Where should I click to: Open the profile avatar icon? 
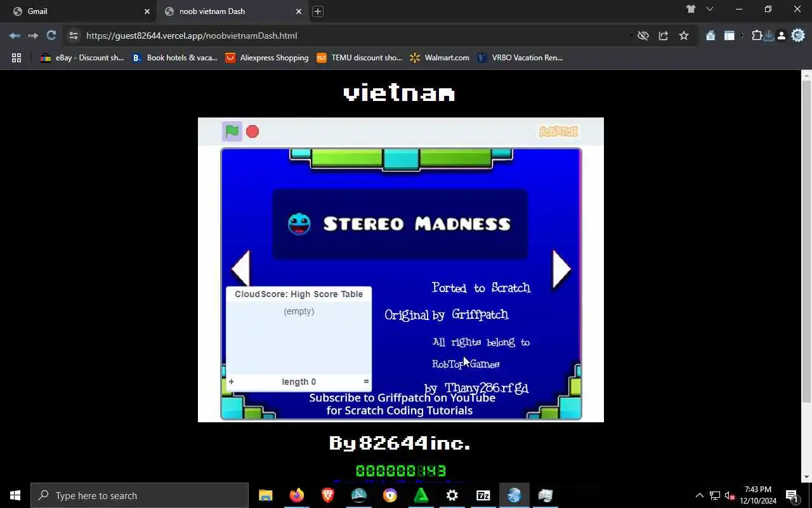[x=782, y=36]
